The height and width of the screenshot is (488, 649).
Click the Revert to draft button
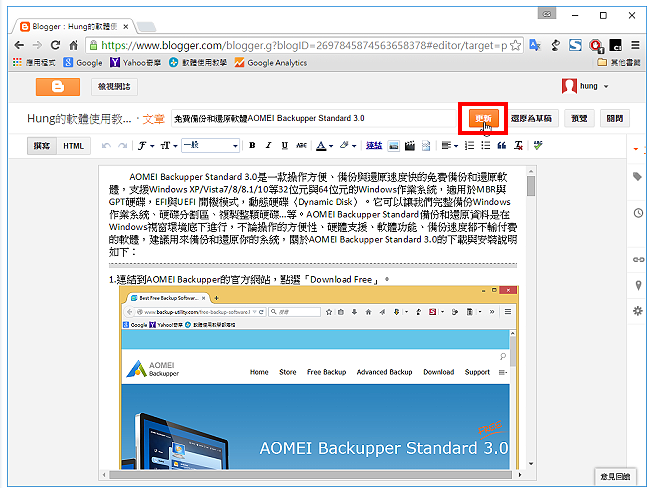pyautogui.click(x=531, y=118)
